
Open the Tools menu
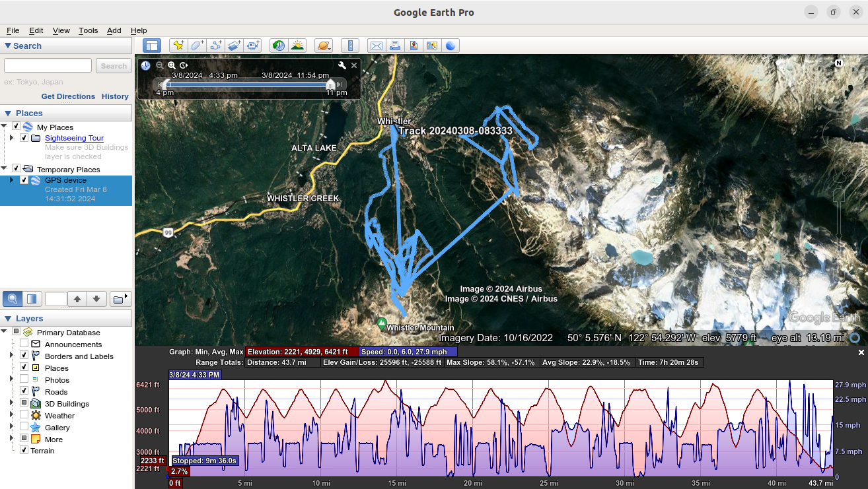click(x=88, y=30)
